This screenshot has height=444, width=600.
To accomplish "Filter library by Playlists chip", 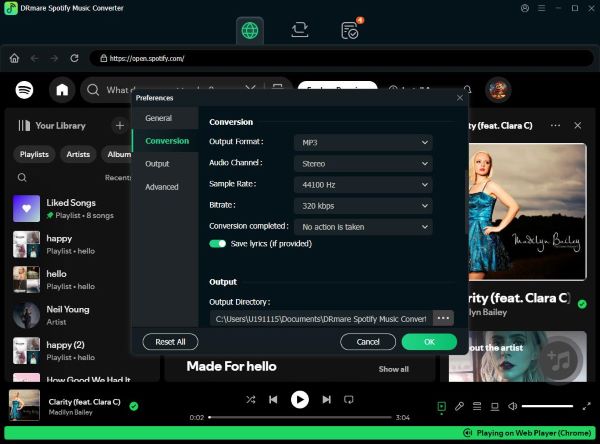I will 34,154.
